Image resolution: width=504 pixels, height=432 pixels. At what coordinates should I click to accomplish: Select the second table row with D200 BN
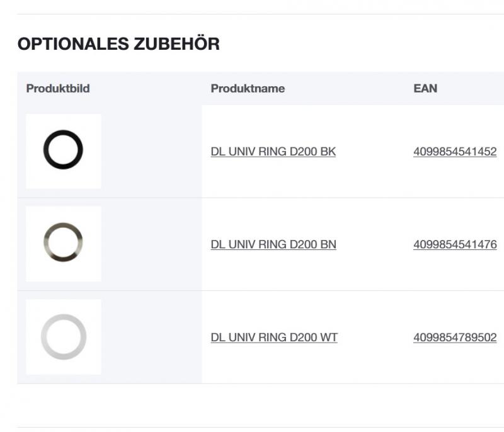coord(157,244)
